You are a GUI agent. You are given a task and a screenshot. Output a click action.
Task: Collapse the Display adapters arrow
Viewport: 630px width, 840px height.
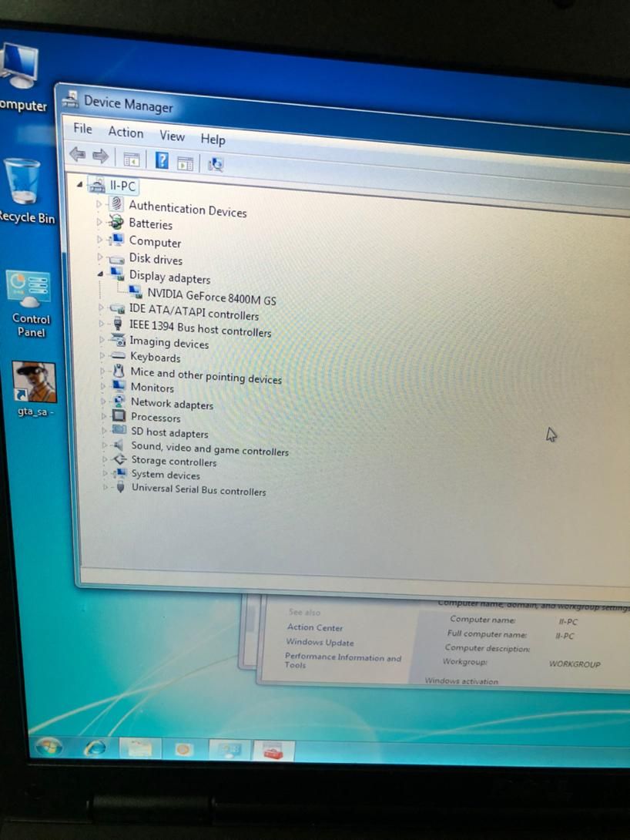click(100, 274)
